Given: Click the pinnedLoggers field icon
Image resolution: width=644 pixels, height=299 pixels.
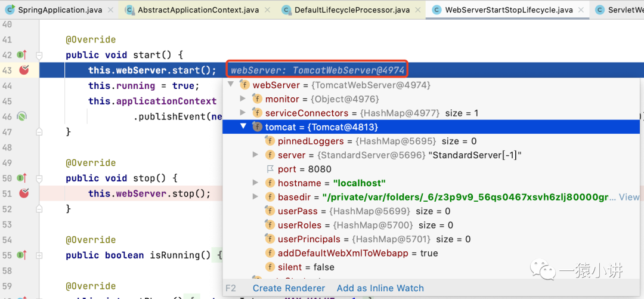Looking at the screenshot, I should tap(270, 141).
